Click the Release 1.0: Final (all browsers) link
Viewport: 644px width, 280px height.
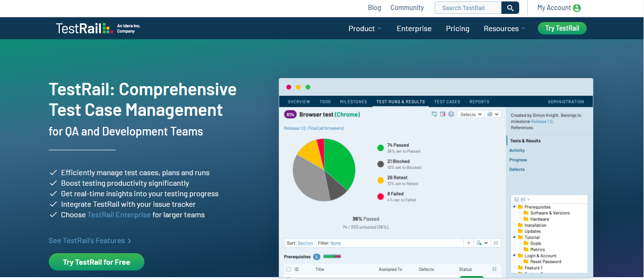[314, 128]
